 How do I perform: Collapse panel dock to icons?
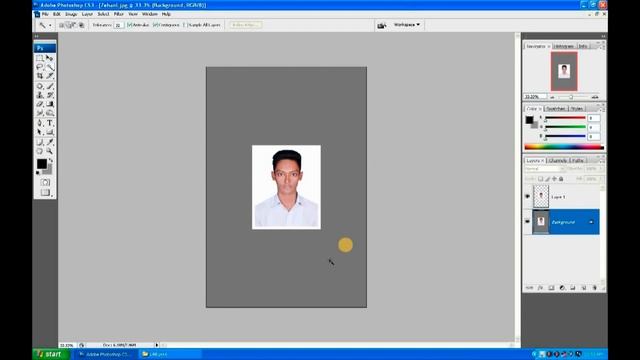(602, 36)
